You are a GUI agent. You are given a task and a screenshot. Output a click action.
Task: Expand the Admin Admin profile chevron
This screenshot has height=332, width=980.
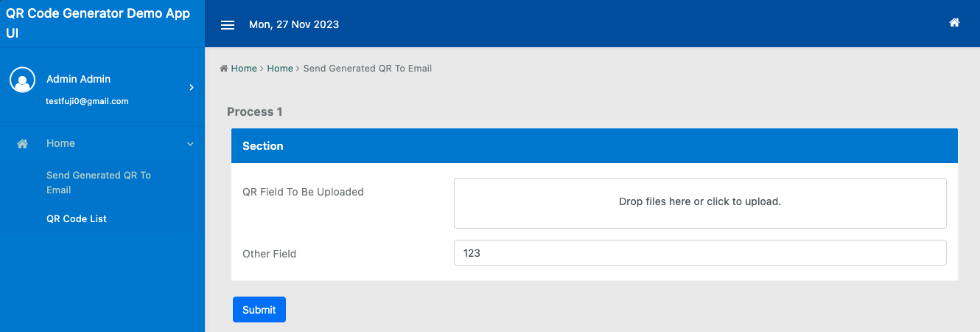(x=192, y=87)
